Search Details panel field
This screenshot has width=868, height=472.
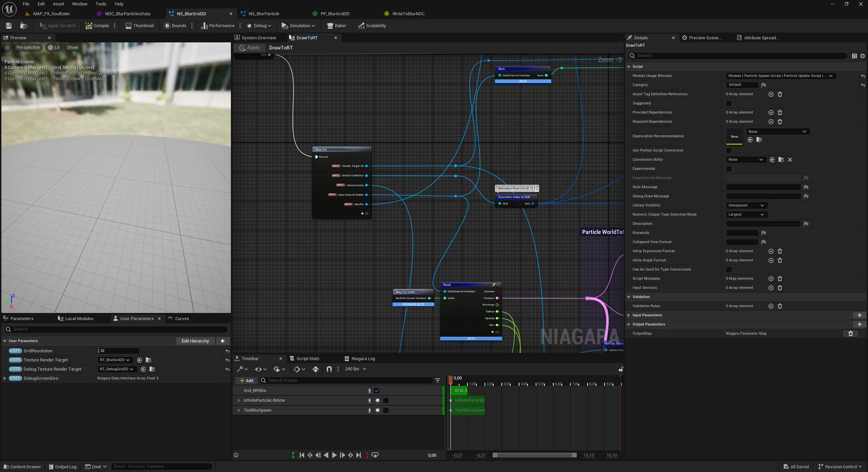[x=737, y=56]
